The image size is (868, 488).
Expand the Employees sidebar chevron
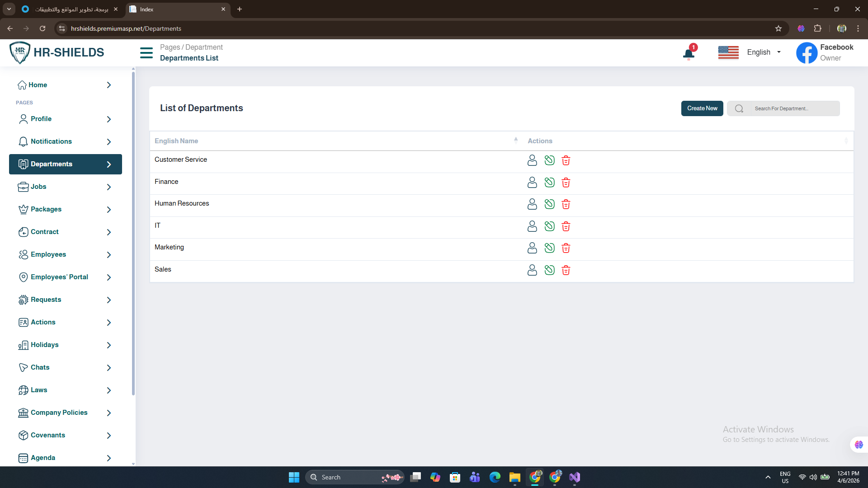click(109, 255)
